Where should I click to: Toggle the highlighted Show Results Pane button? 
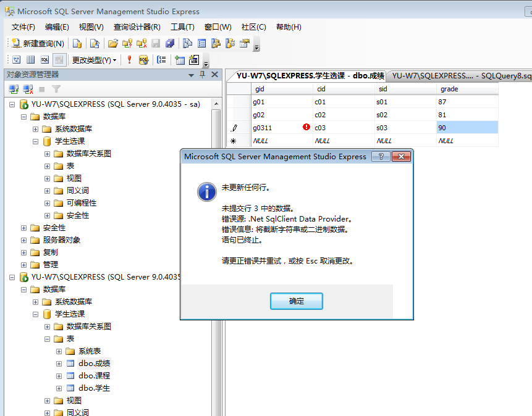pos(59,60)
